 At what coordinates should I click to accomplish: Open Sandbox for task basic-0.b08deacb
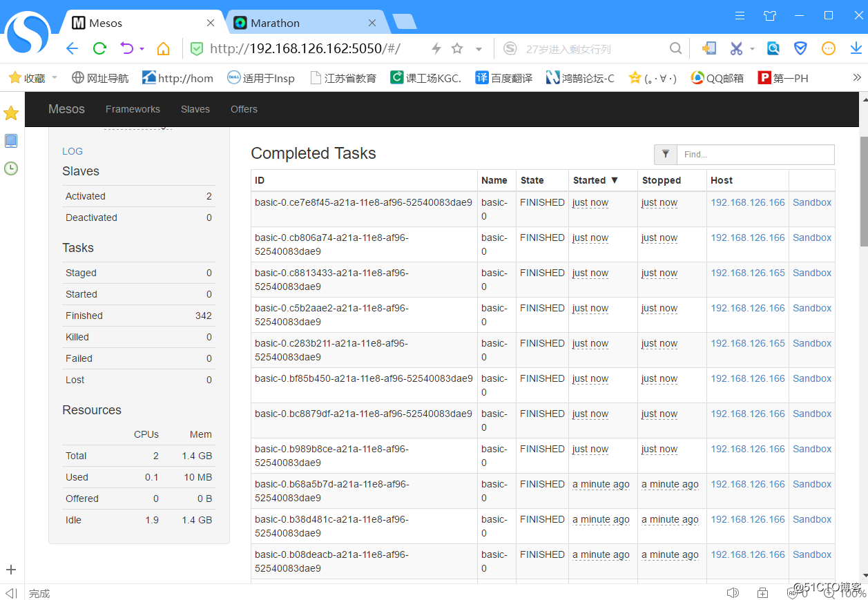[812, 554]
